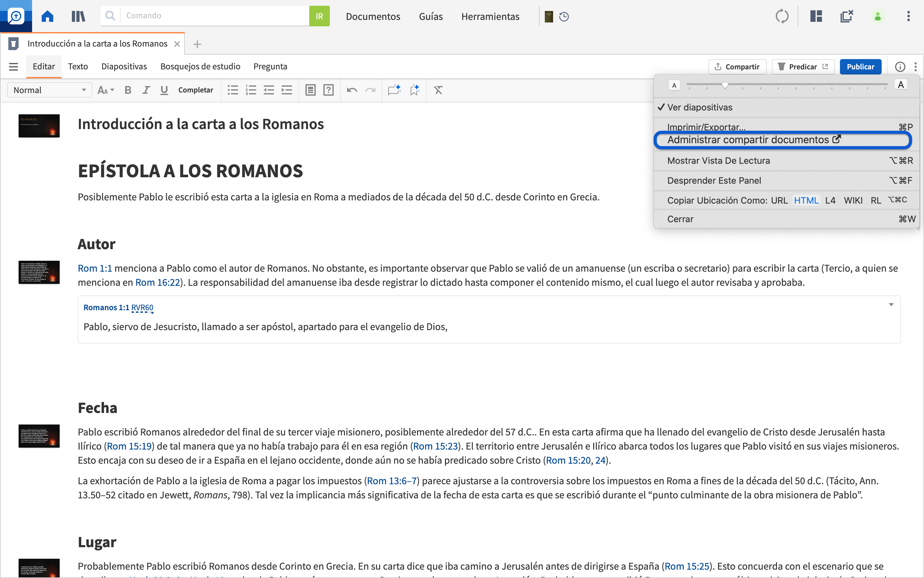The width and height of the screenshot is (924, 578).
Task: Click the sync status circular icon
Action: (782, 16)
